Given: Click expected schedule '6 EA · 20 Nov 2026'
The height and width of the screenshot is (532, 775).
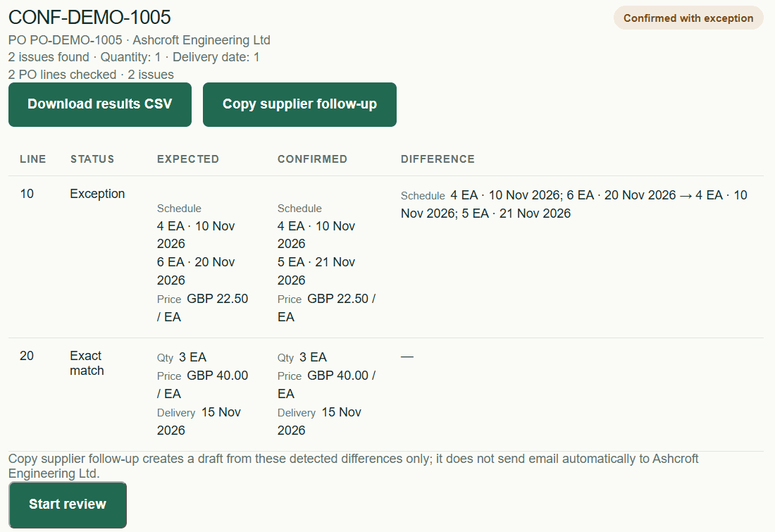Looking at the screenshot, I should tap(196, 271).
